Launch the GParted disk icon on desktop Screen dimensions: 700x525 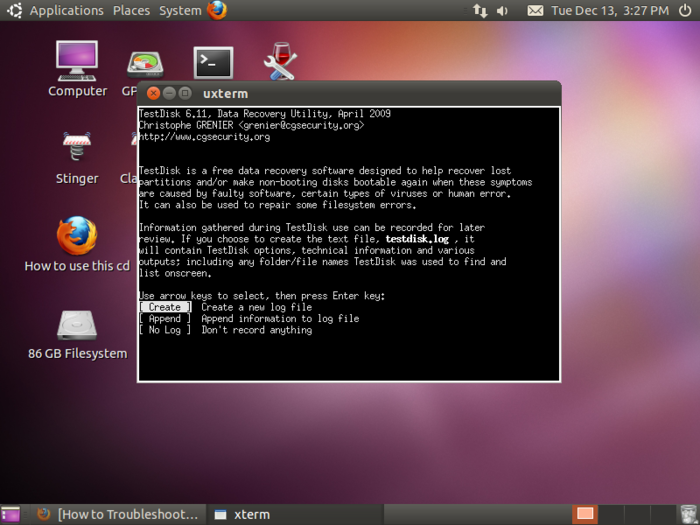[x=145, y=65]
